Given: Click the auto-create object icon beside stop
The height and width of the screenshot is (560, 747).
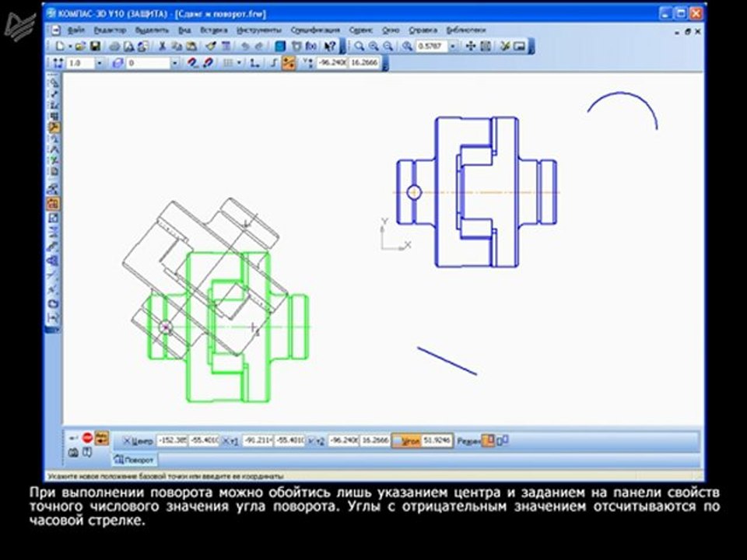Looking at the screenshot, I should [x=102, y=438].
